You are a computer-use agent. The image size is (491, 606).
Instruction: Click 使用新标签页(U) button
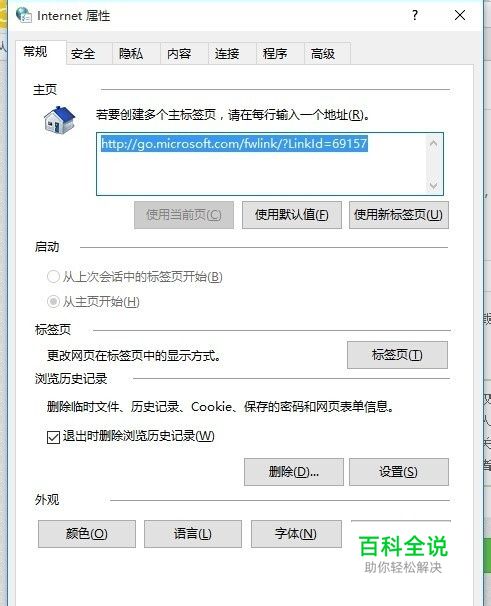pos(399,215)
